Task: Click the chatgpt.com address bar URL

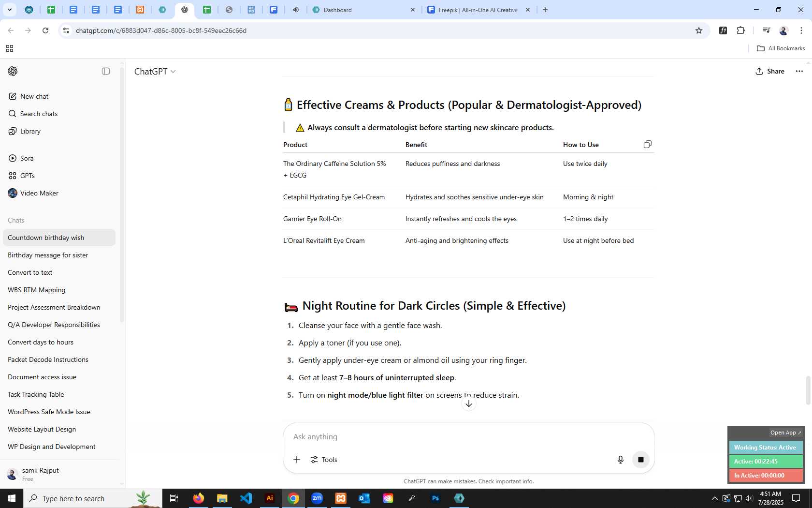Action: point(161,30)
